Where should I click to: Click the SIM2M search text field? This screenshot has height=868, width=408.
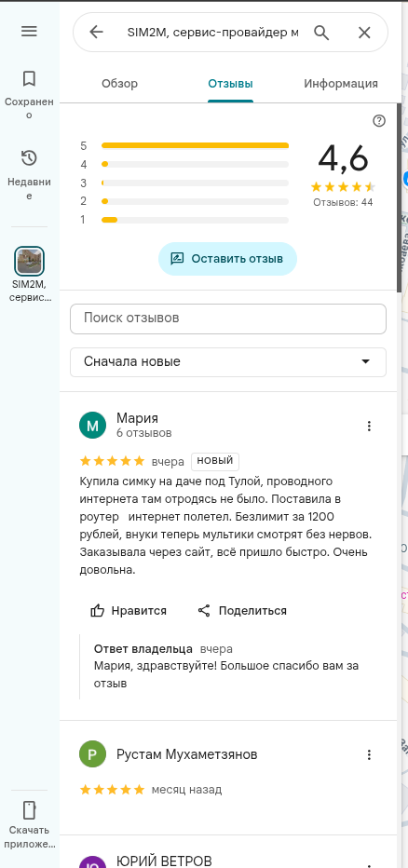213,33
